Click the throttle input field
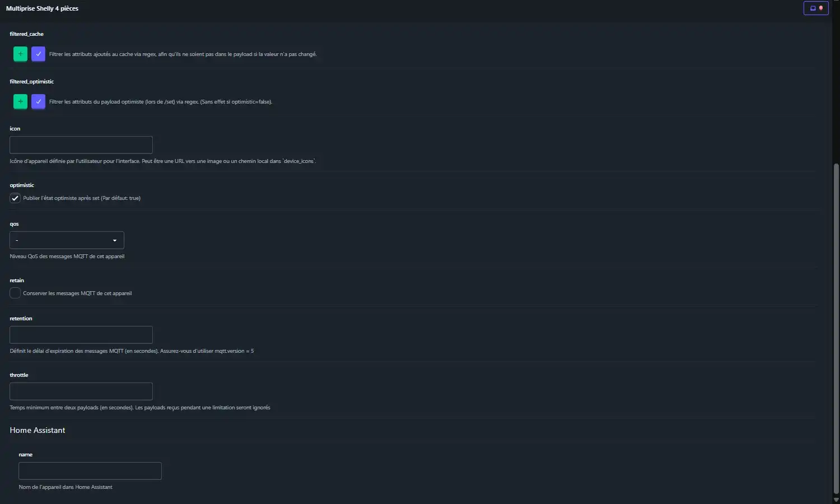840x504 pixels. click(81, 391)
